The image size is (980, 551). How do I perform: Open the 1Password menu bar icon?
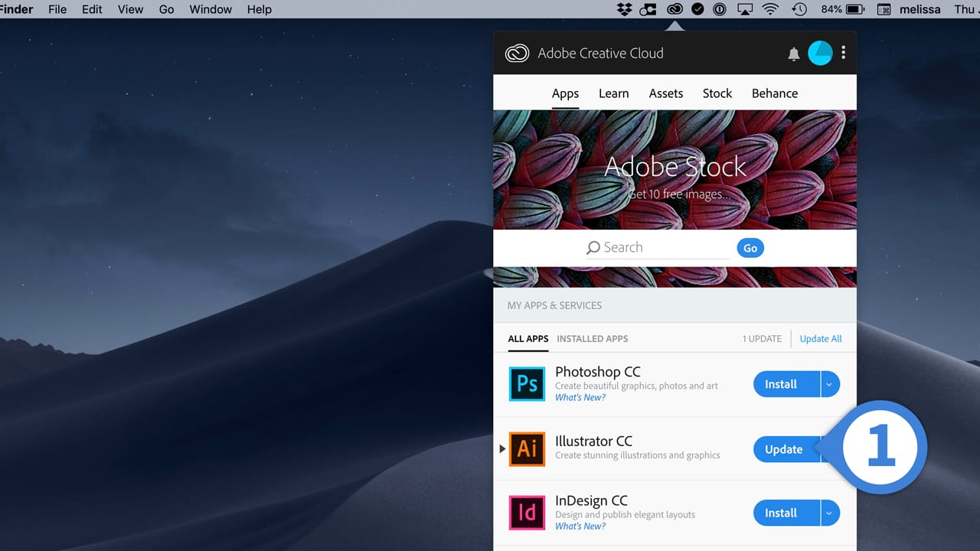point(720,9)
